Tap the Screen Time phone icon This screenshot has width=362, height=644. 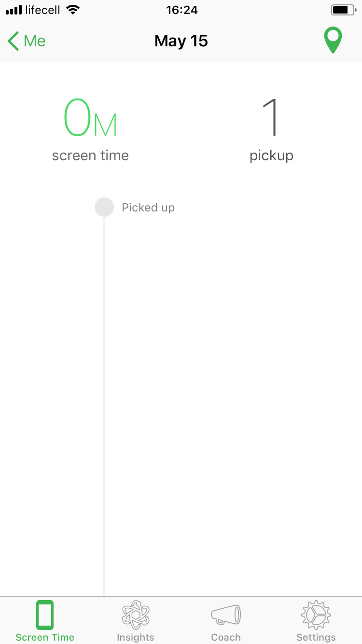45,615
